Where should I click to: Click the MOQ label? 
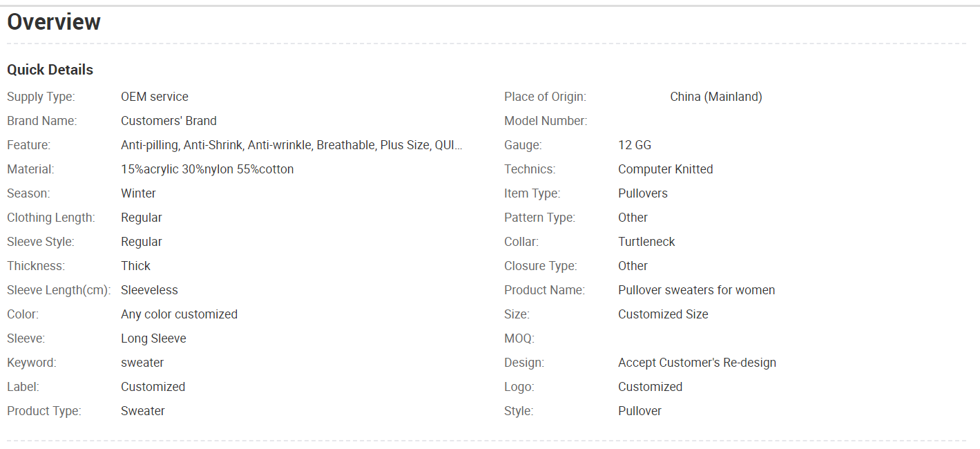point(519,338)
